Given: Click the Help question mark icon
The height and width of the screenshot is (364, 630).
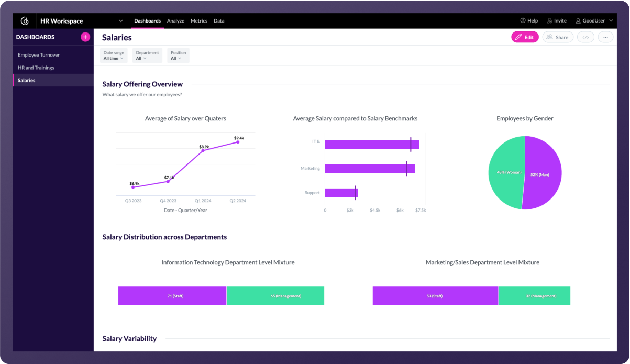Looking at the screenshot, I should (x=523, y=21).
